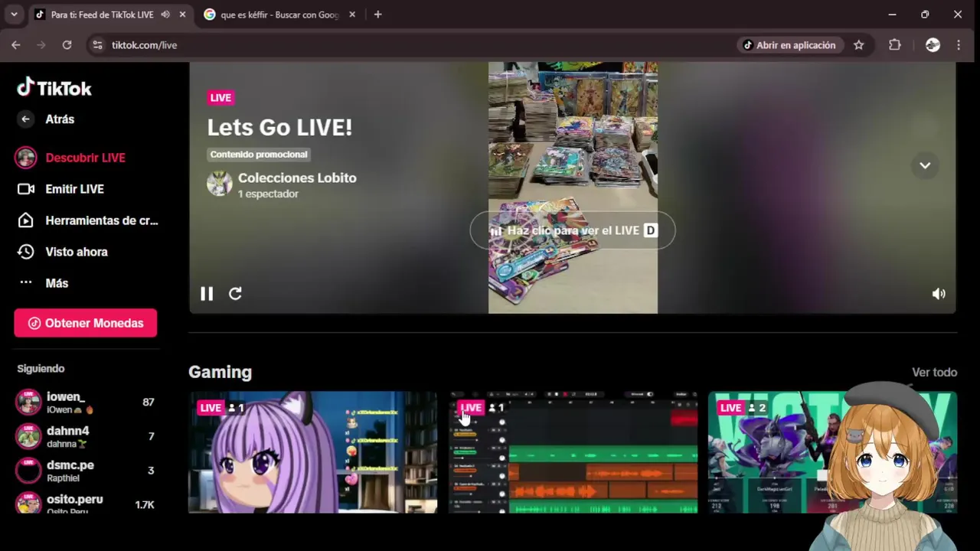Viewport: 980px width, 551px height.
Task: Click the TikTok logo
Action: point(54,88)
